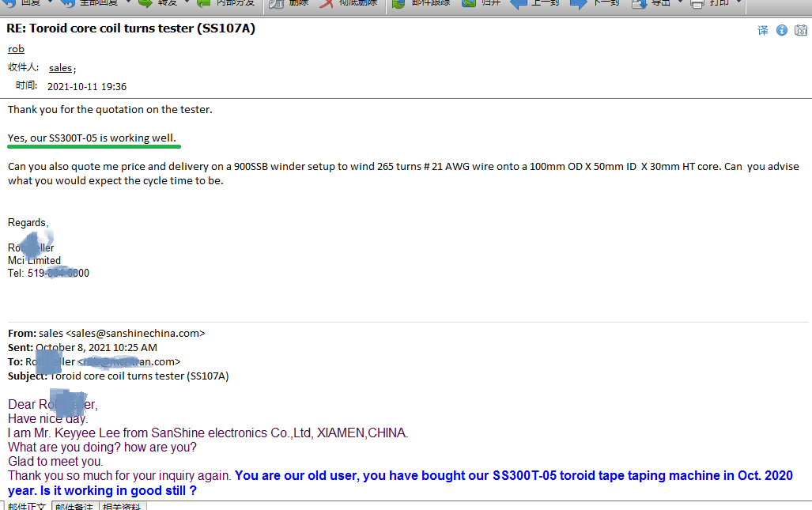
Task: Switch to the 相关资料 tab
Action: [122, 506]
